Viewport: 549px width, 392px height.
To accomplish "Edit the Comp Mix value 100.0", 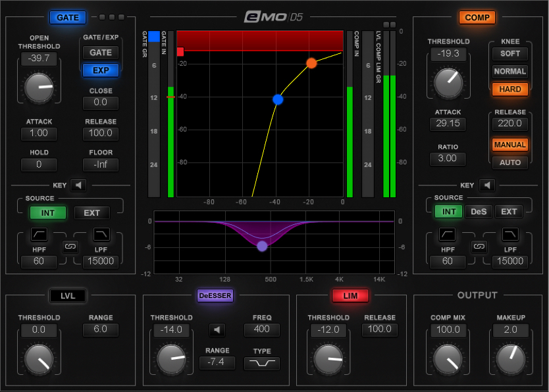I will tap(448, 330).
